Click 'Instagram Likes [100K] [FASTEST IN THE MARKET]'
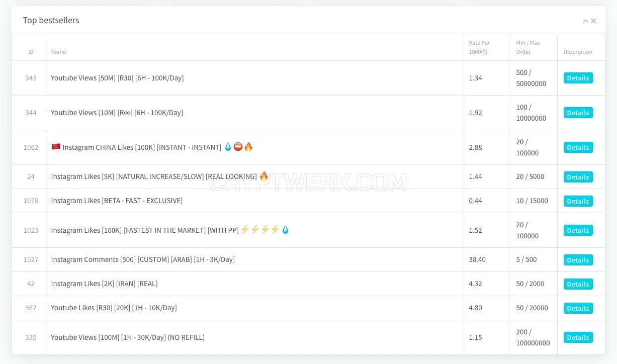Screen dimensions: 617x364 coord(145,230)
